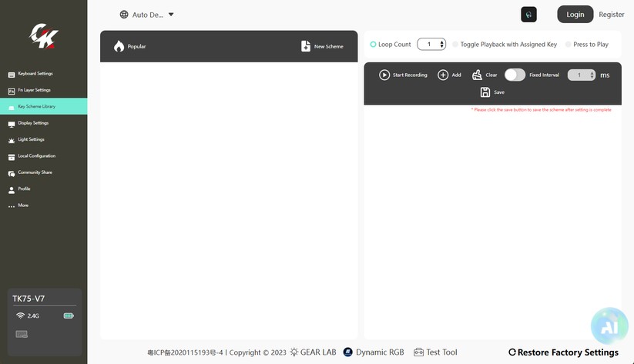Click the New Scheme label text

329,46
